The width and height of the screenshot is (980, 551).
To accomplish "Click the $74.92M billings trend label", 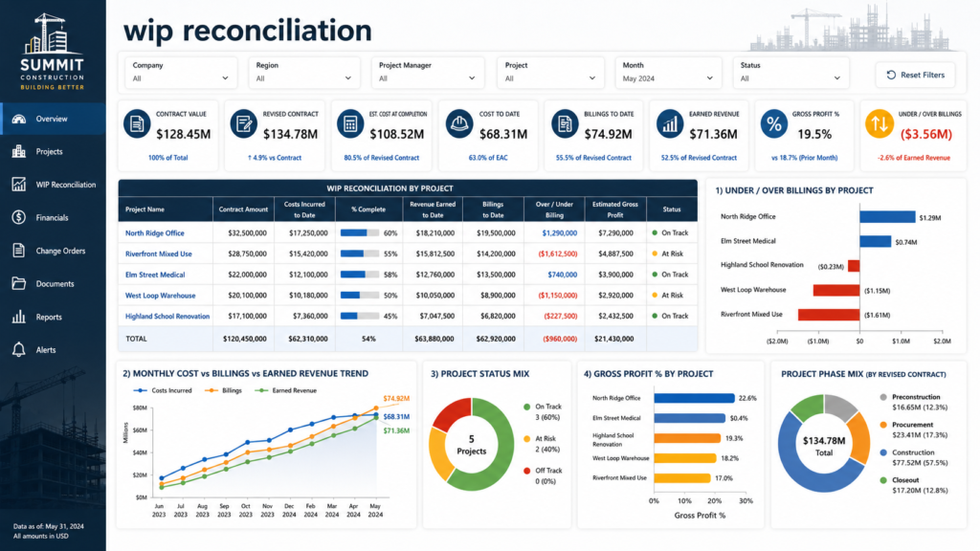I will click(396, 399).
